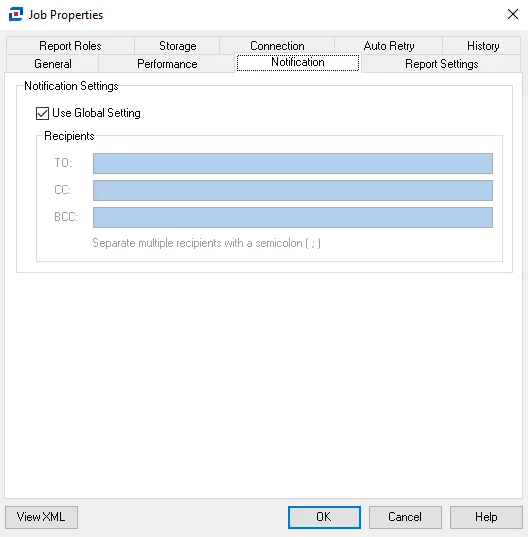528x537 pixels.
Task: Click the View XML button
Action: (x=41, y=517)
